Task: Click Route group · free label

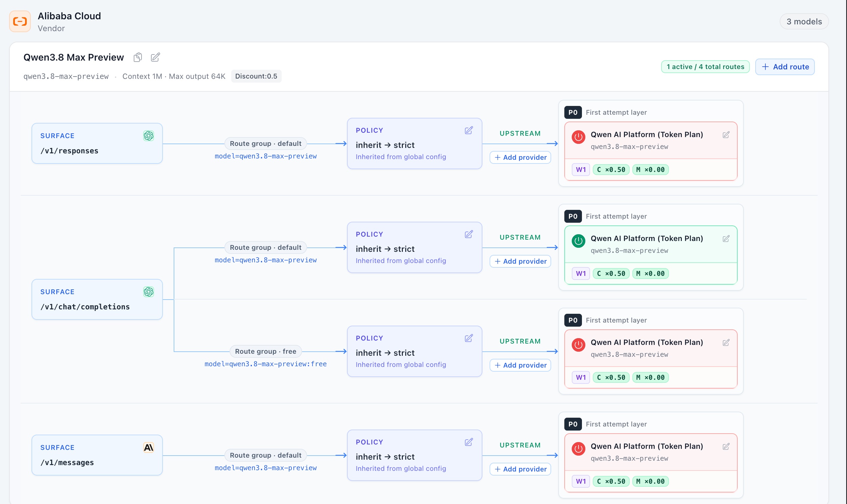Action: pos(266,351)
